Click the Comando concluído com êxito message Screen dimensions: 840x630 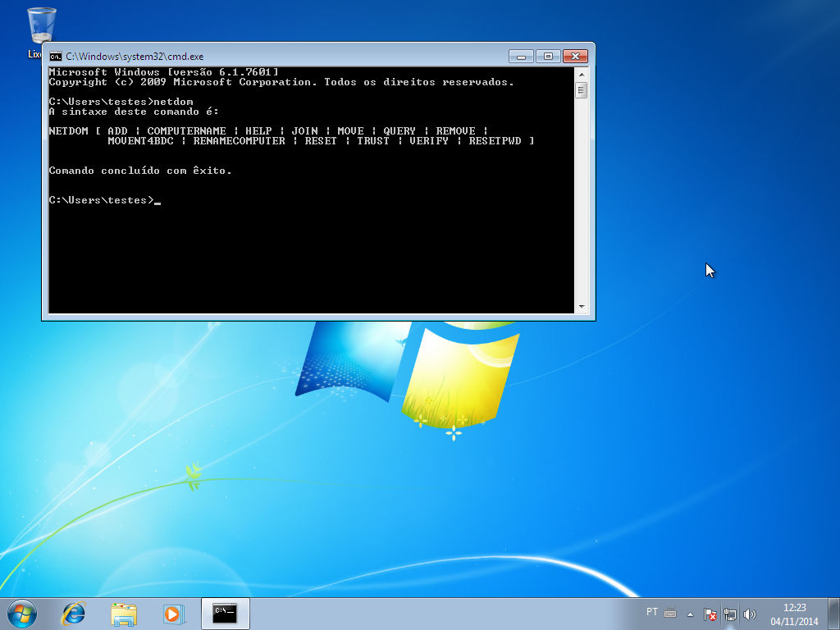[139, 170]
